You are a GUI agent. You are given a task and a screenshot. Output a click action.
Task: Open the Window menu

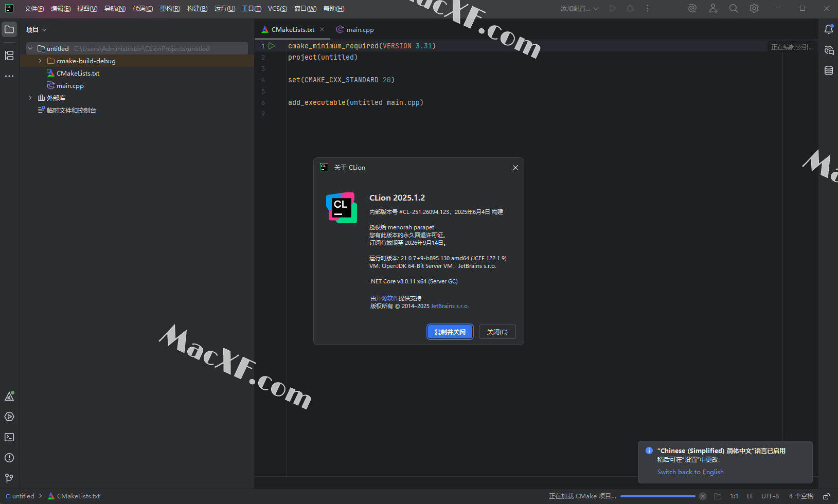tap(305, 8)
